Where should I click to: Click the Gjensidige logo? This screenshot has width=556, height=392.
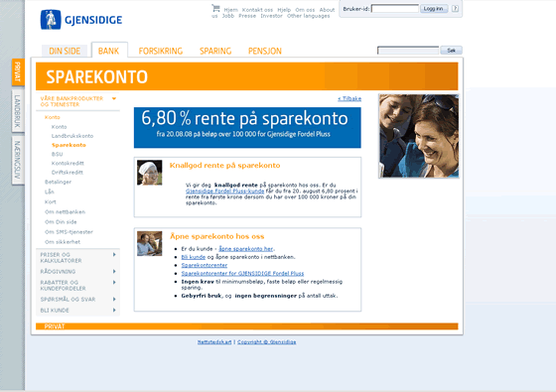point(81,20)
